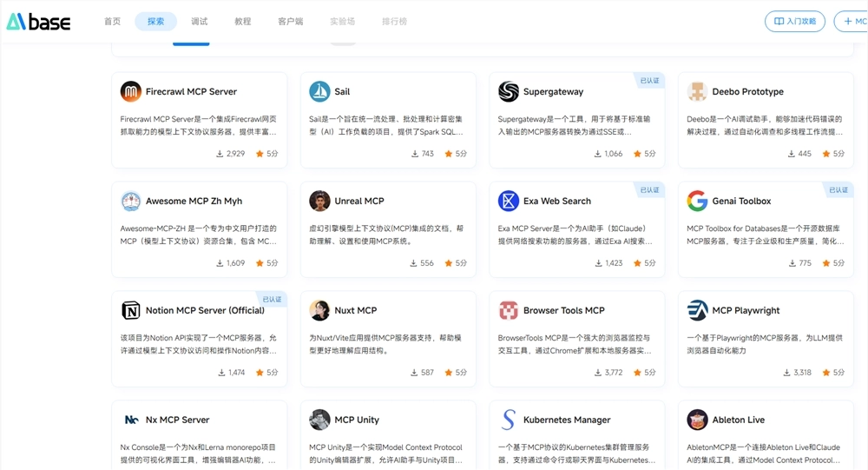Click the Browser Tools MCP icon
This screenshot has height=470, width=868.
click(508, 310)
